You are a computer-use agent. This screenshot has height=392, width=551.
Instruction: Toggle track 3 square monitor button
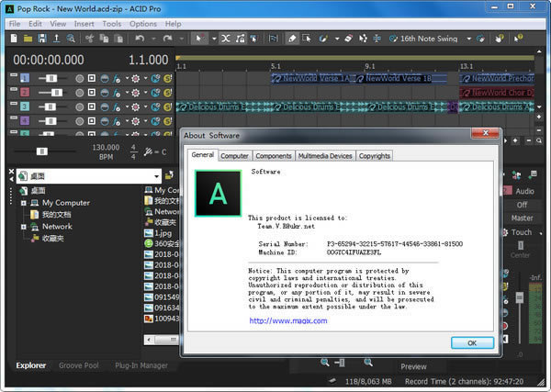(92, 106)
